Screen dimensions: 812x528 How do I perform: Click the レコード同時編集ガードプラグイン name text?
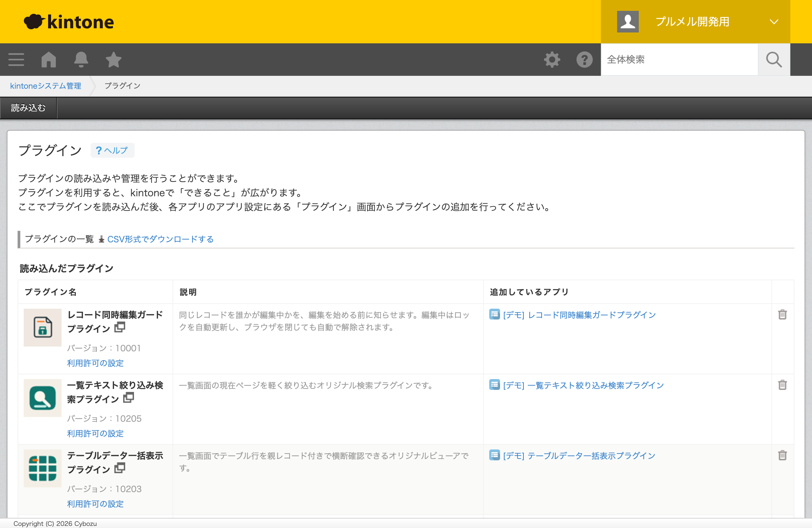point(115,322)
